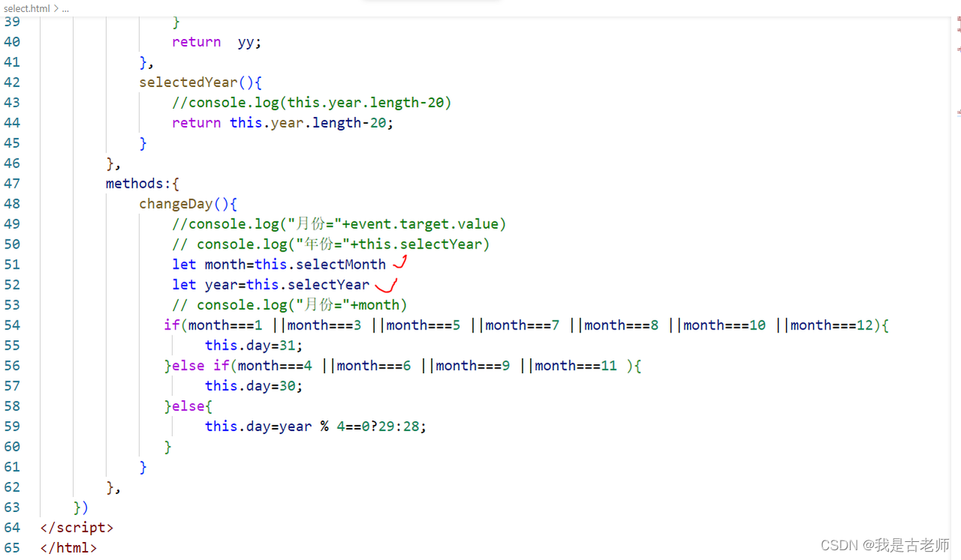961x560 pixels.
Task: Click the "}else{" line
Action: pos(188,407)
